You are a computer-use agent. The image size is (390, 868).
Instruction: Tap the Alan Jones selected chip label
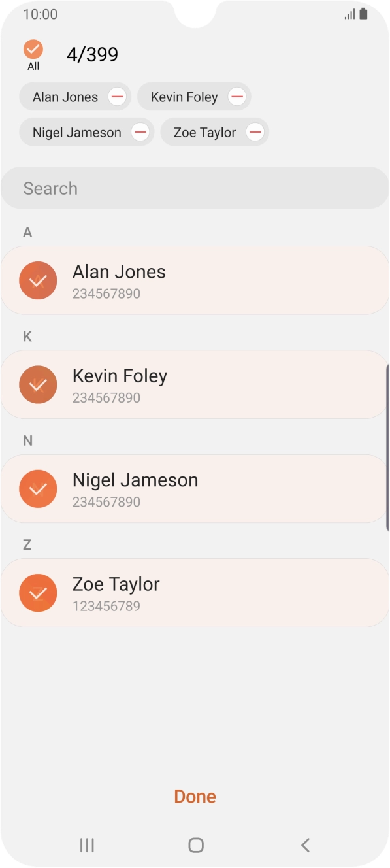click(65, 97)
